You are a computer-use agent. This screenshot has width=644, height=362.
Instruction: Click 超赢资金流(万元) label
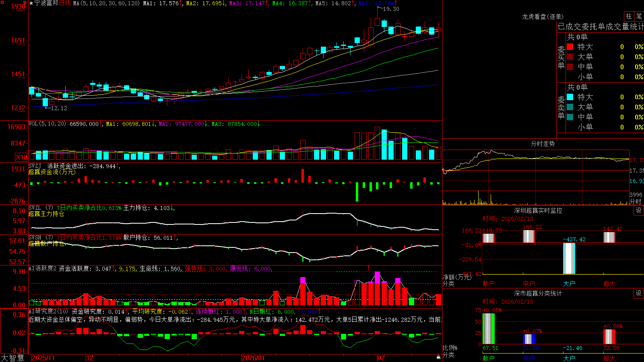click(x=52, y=172)
